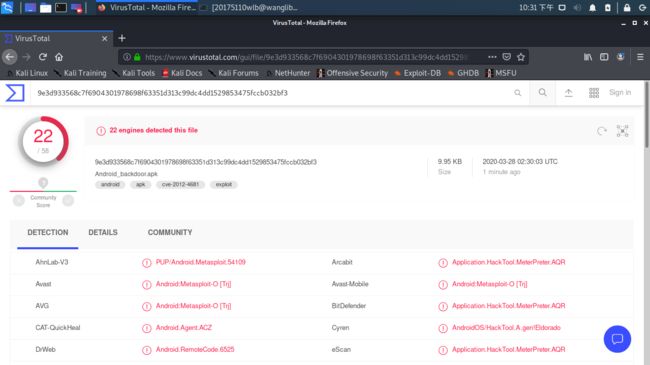Click the search magnifier icon in VirusTotal header

click(x=542, y=92)
